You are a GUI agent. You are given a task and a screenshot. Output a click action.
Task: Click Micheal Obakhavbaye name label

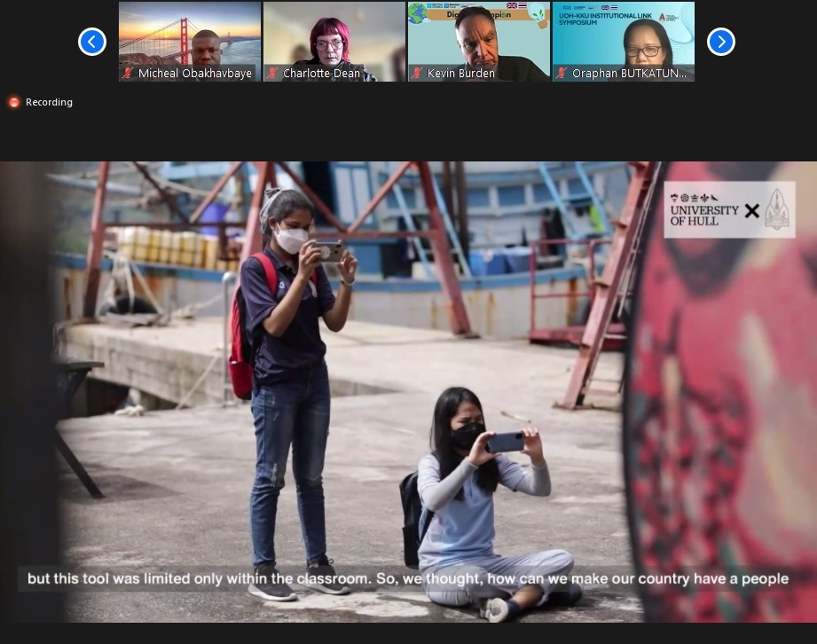pyautogui.click(x=195, y=74)
